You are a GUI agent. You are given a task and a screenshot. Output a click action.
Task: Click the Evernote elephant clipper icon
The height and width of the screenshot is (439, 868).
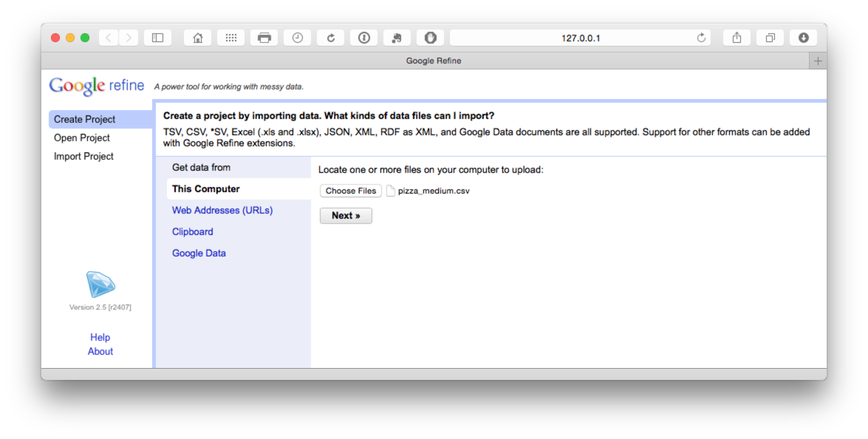click(397, 38)
